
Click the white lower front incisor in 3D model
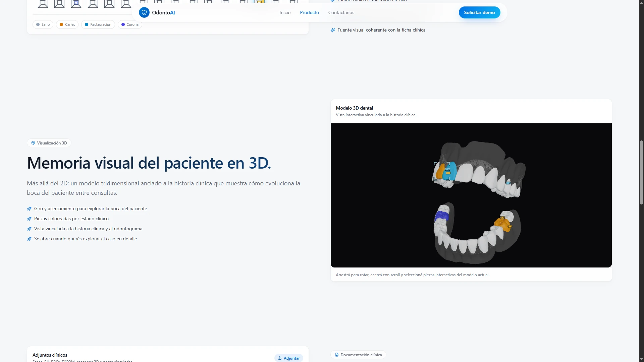point(463,246)
